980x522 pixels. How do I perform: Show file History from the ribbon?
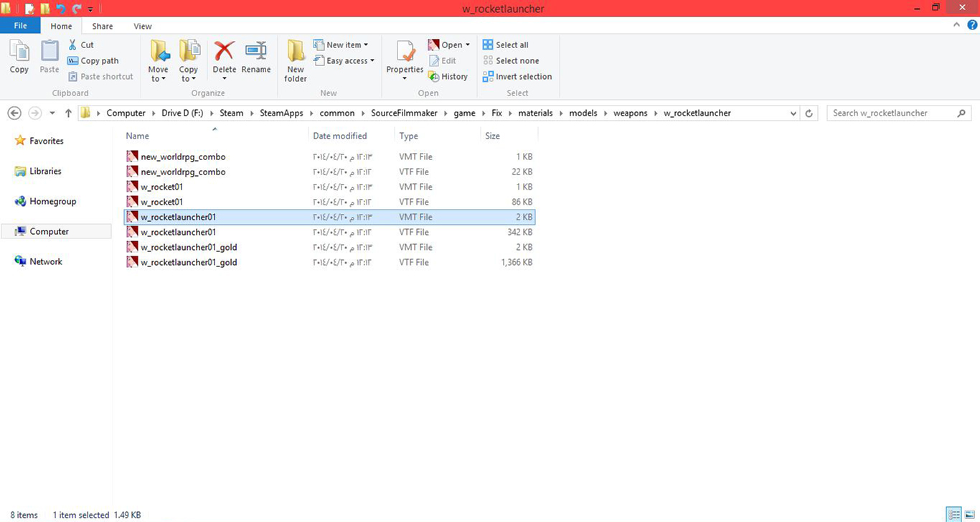click(448, 77)
